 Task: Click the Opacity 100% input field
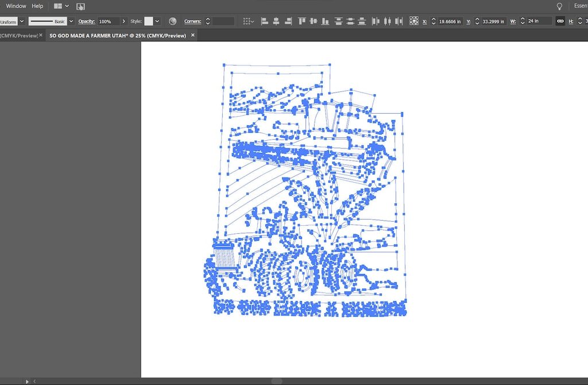click(108, 21)
